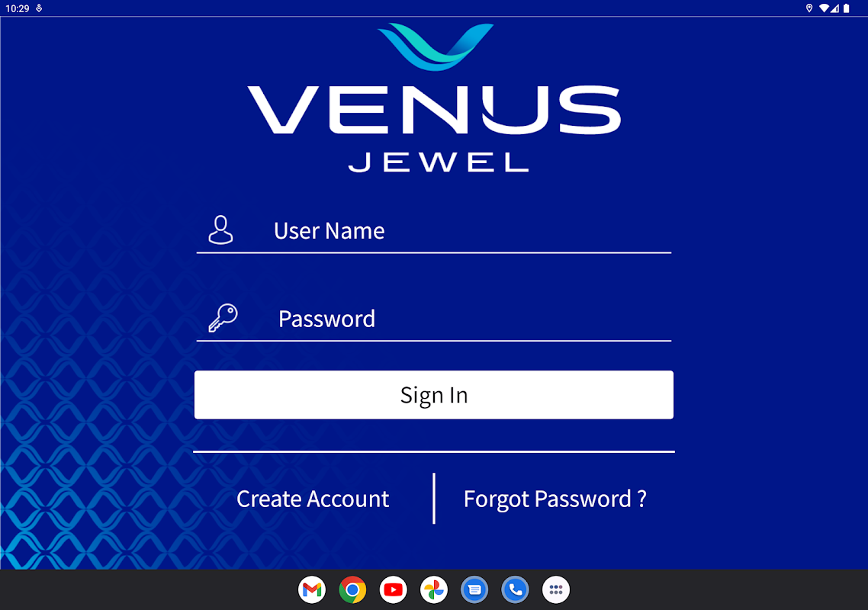Tap the clock showing 10:29
This screenshot has height=610, width=868.
pyautogui.click(x=17, y=8)
